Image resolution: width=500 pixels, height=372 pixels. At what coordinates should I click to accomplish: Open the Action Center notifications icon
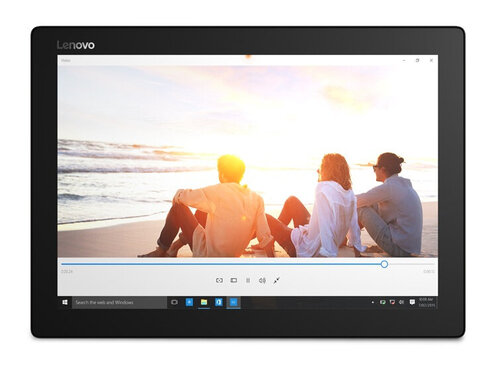[412, 302]
